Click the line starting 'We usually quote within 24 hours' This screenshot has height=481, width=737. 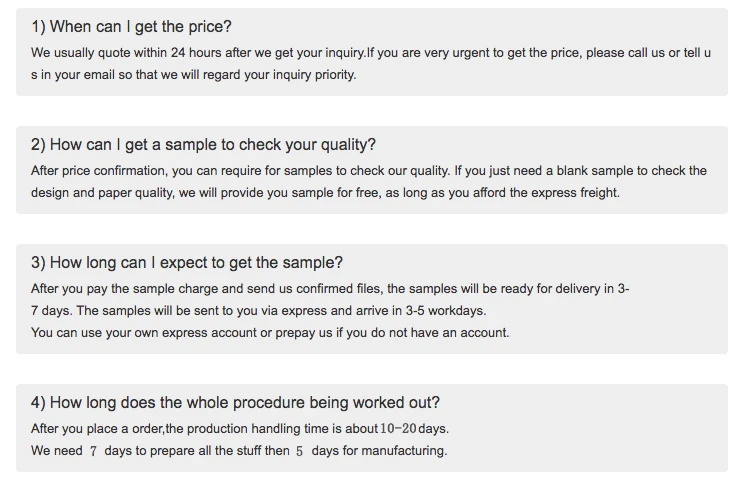(370, 52)
